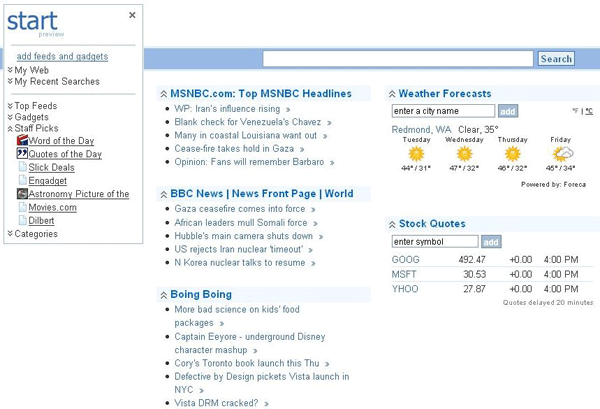Expand the Top Feeds section
This screenshot has width=600, height=409.
coord(10,105)
